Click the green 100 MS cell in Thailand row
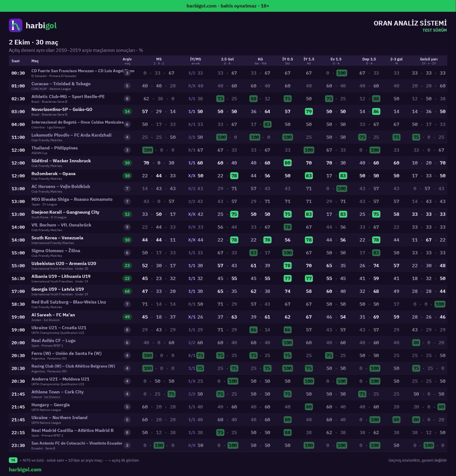Image resolution: width=456 pixels, height=476 pixels. click(x=148, y=150)
